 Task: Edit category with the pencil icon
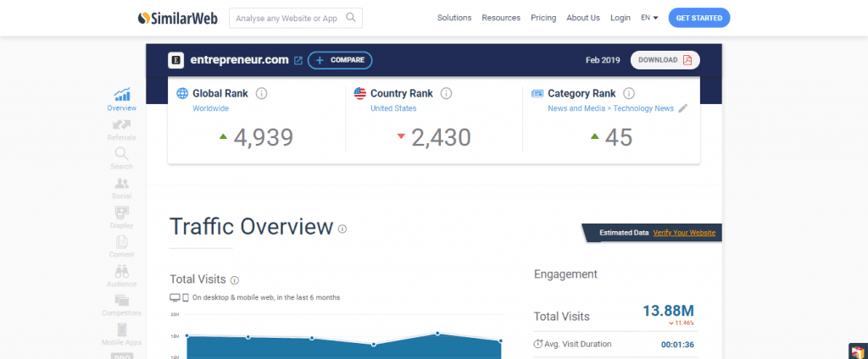tap(682, 108)
